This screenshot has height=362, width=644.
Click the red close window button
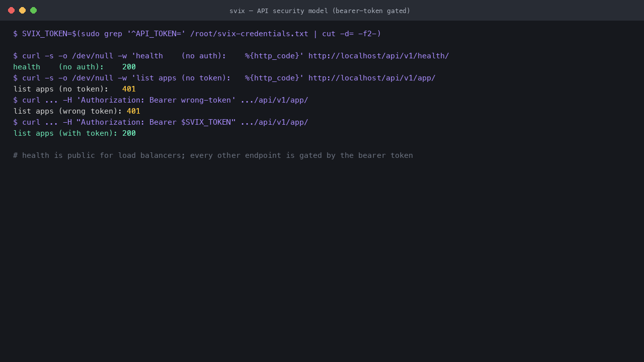pos(11,10)
